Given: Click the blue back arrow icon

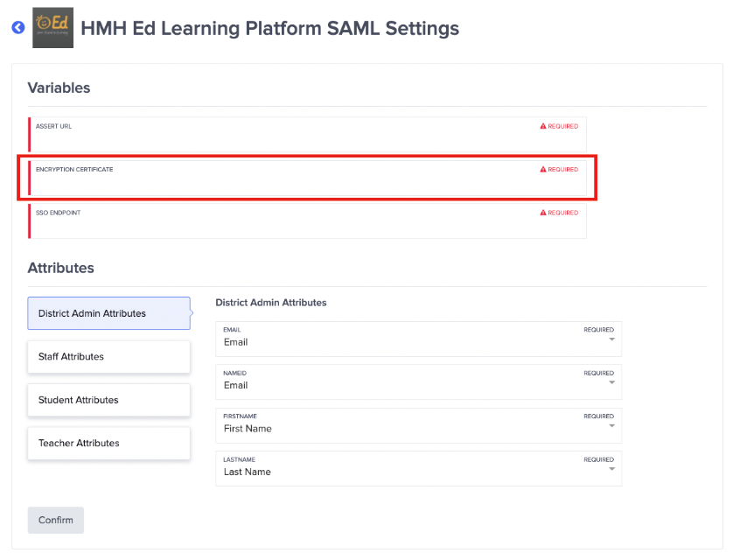Looking at the screenshot, I should [17, 28].
